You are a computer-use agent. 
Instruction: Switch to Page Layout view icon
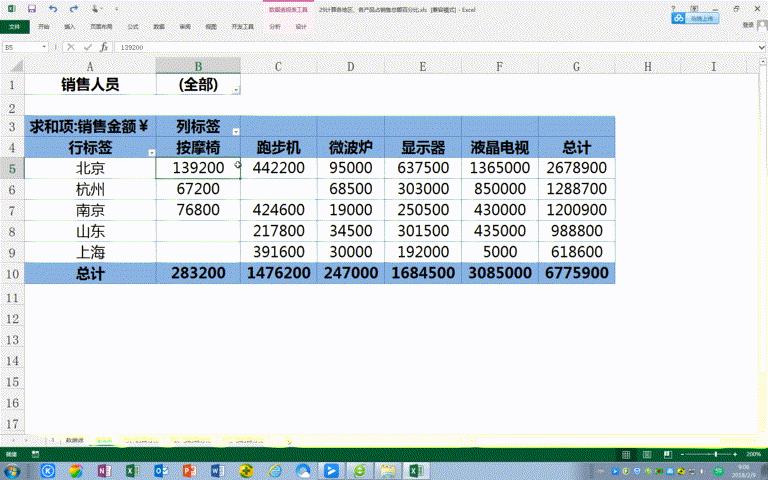[647, 455]
